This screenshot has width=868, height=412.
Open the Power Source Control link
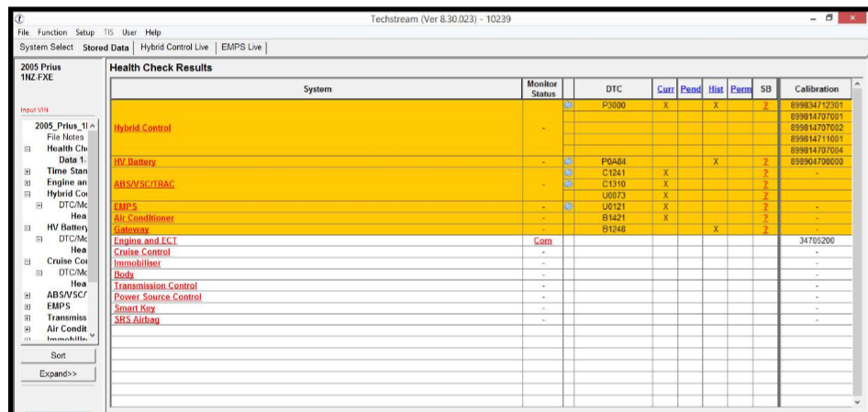(x=158, y=296)
